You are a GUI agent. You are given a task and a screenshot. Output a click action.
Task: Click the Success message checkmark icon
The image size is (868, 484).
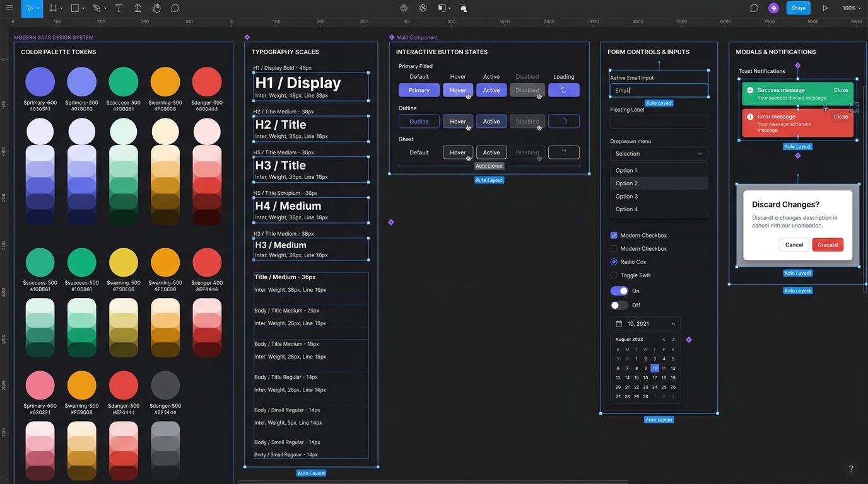pyautogui.click(x=750, y=90)
